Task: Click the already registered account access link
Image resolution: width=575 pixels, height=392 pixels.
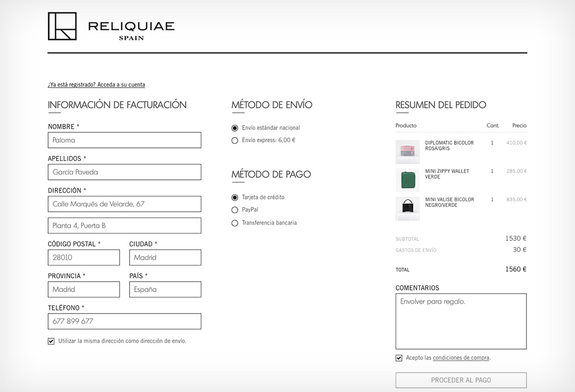Action: (96, 85)
